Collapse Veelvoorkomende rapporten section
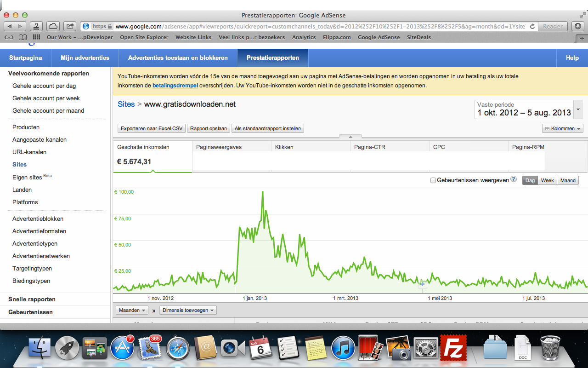The image size is (588, 368). tap(49, 73)
